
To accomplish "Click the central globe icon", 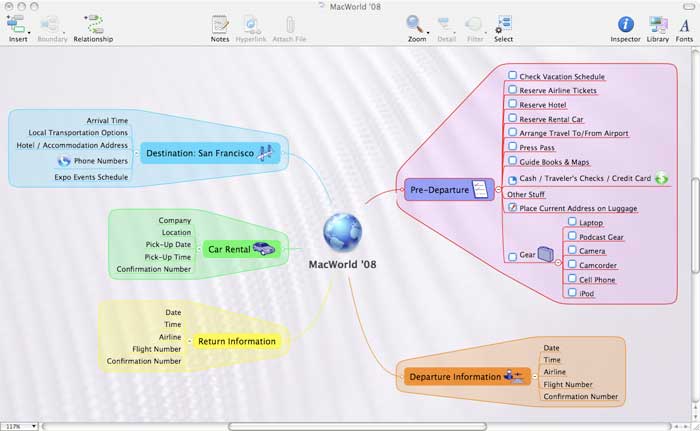I will pyautogui.click(x=342, y=233).
